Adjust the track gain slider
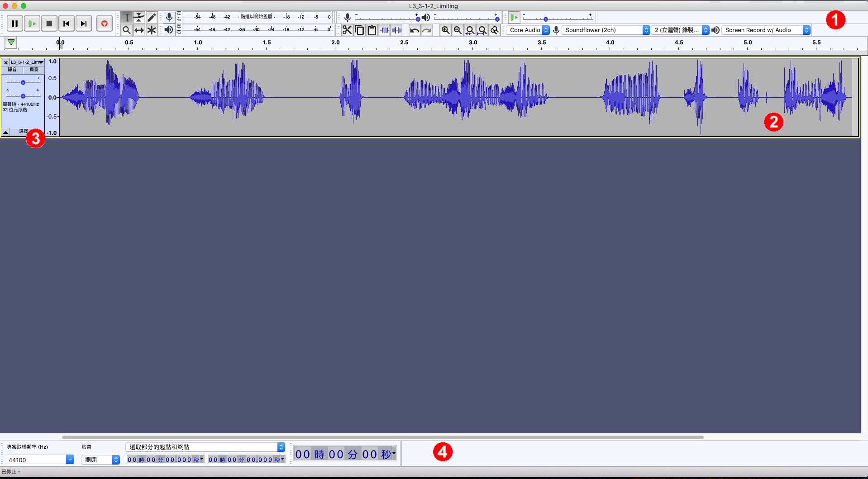This screenshot has height=479, width=868. pos(23,82)
